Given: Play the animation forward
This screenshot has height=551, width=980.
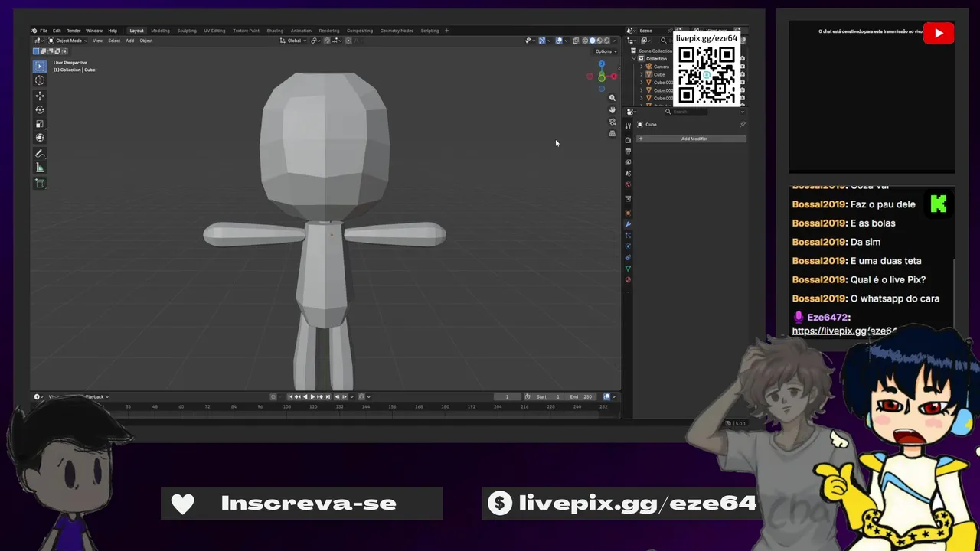Looking at the screenshot, I should point(312,396).
